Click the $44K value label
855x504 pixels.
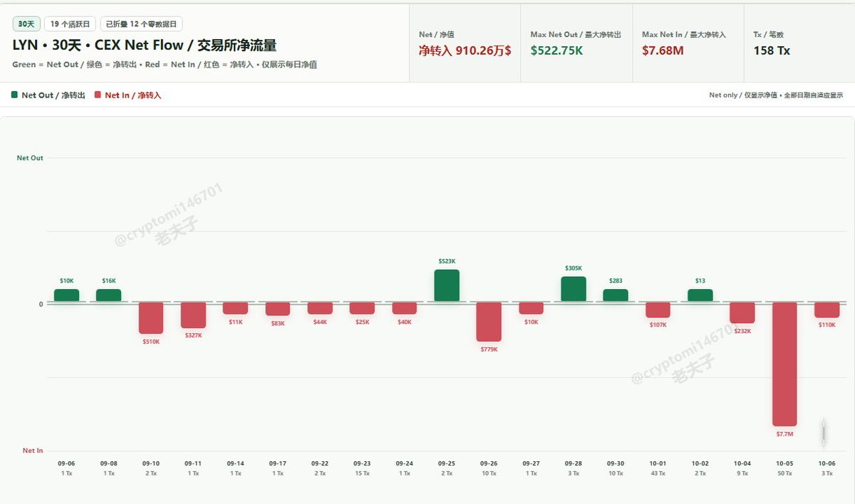[x=320, y=322]
